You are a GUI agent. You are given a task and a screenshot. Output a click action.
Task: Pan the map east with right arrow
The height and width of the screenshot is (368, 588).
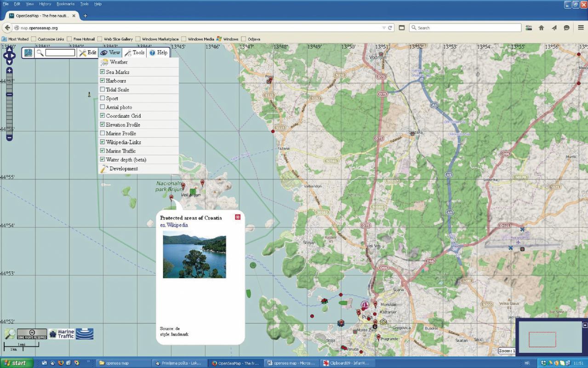(x=14, y=56)
